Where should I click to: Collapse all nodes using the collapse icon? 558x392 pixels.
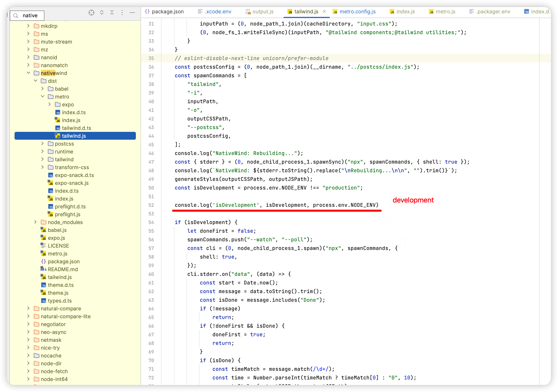112,12
